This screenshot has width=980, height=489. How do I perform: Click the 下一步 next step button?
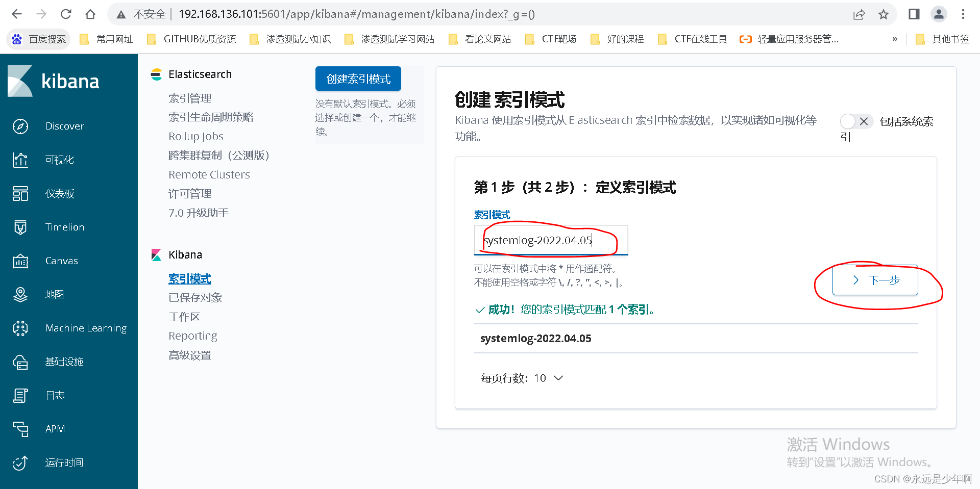coord(875,280)
